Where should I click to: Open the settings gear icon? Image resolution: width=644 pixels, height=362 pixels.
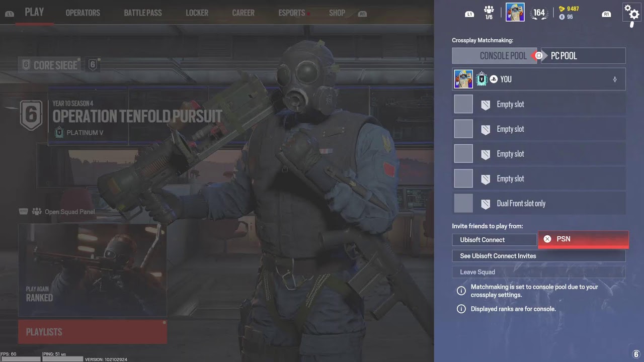coord(631,12)
